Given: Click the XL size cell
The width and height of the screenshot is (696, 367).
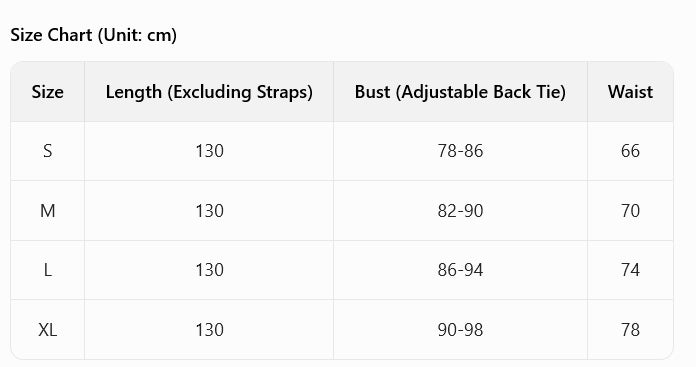Looking at the screenshot, I should [x=47, y=330].
